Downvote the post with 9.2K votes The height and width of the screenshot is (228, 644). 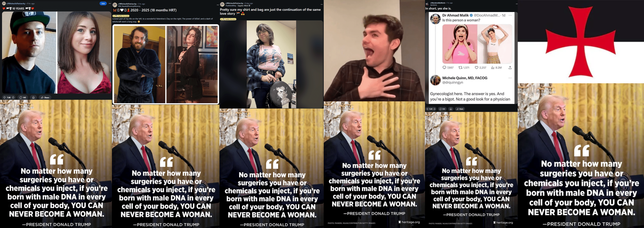tap(435, 109)
